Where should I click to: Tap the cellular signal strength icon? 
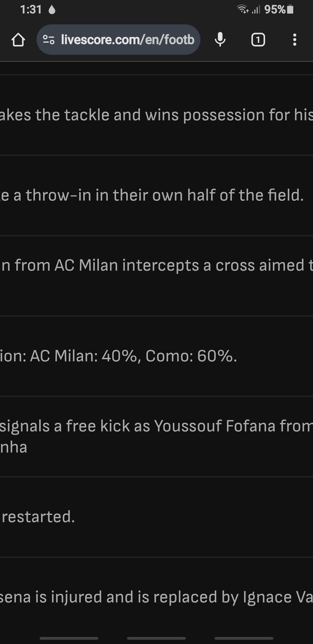pos(256,10)
